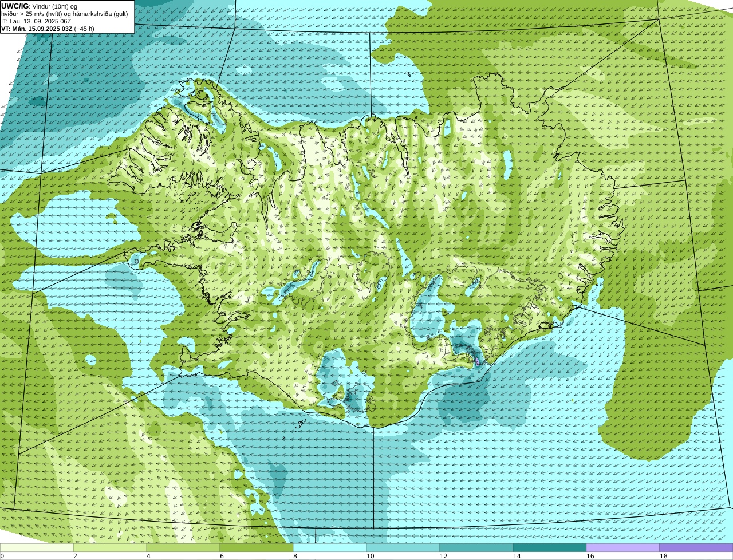The width and height of the screenshot is (733, 560).
Task: Click the 4–6 m/s green legend swatch
Action: 183,548
